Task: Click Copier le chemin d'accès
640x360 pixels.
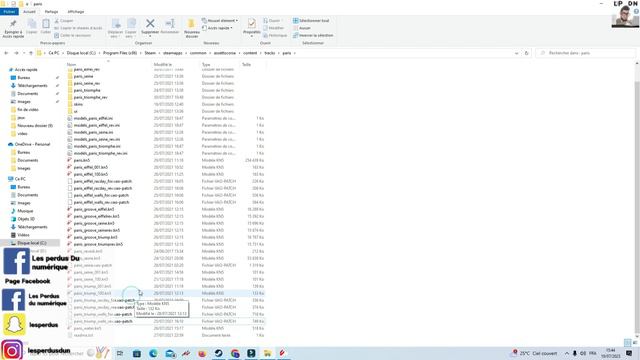Action: coord(78,28)
